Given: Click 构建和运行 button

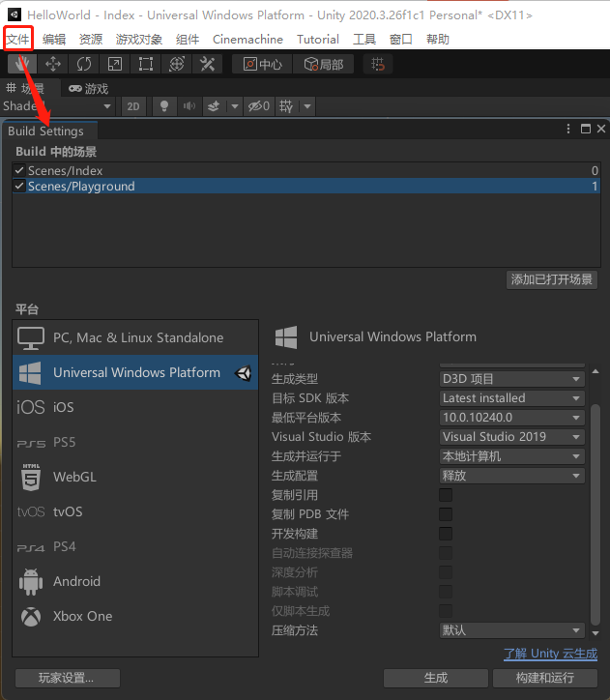Looking at the screenshot, I should pyautogui.click(x=545, y=678).
